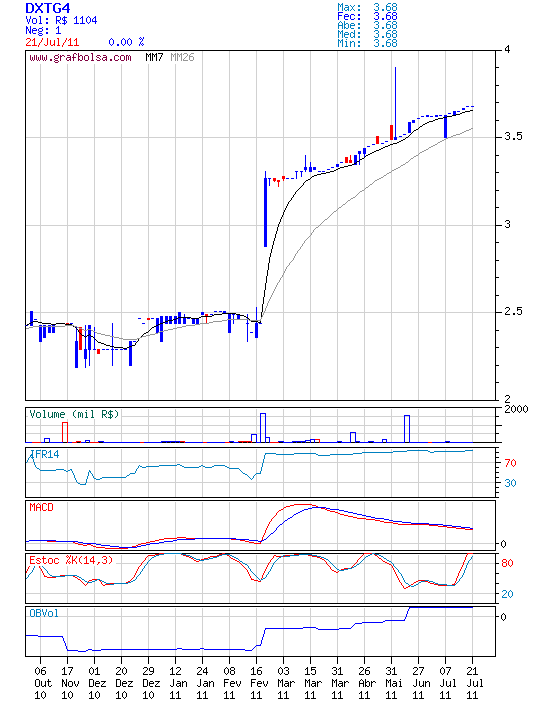The height and width of the screenshot is (720, 545).
Task: Click the 2.5 price axis label
Action: [x=513, y=311]
